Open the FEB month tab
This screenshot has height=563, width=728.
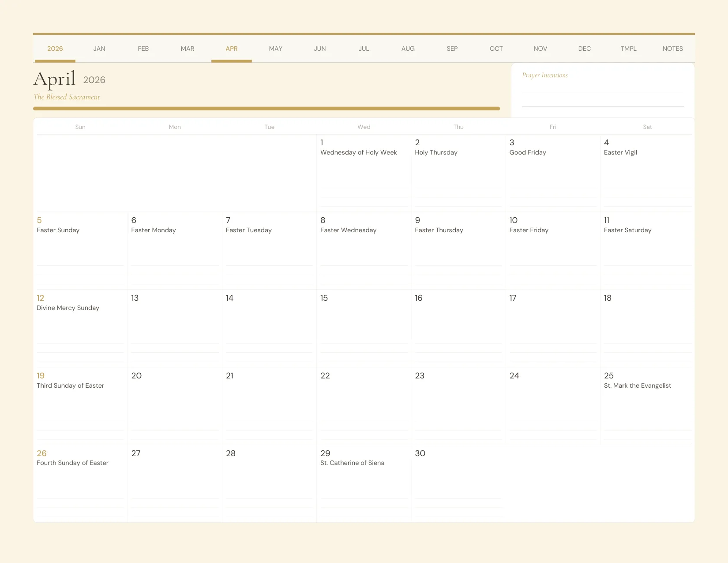[x=143, y=49]
